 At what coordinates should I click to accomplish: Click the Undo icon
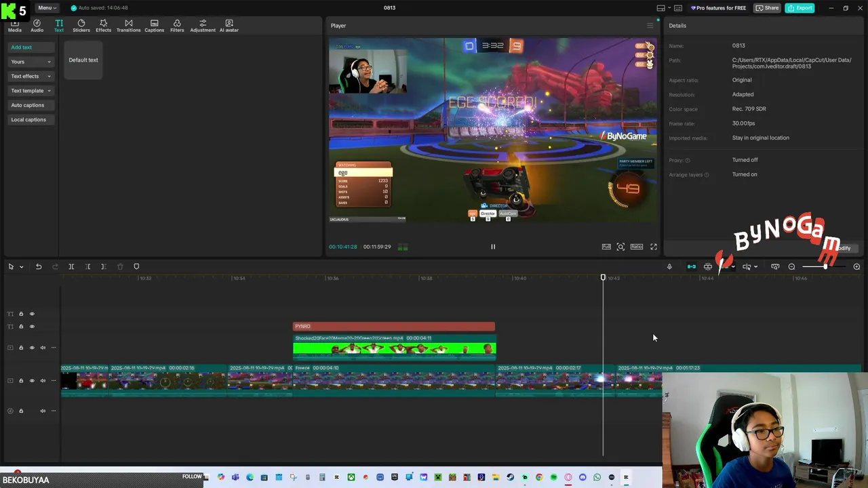[39, 266]
